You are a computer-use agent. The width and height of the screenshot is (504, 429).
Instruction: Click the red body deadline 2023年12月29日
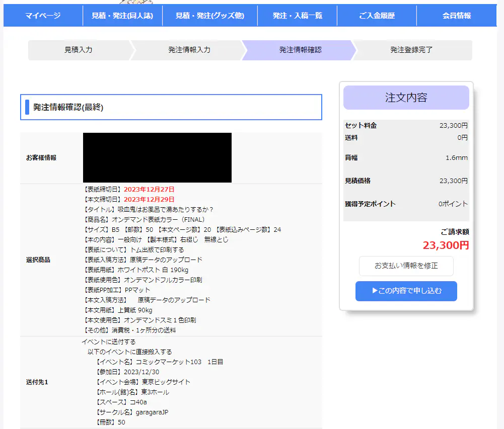click(149, 200)
